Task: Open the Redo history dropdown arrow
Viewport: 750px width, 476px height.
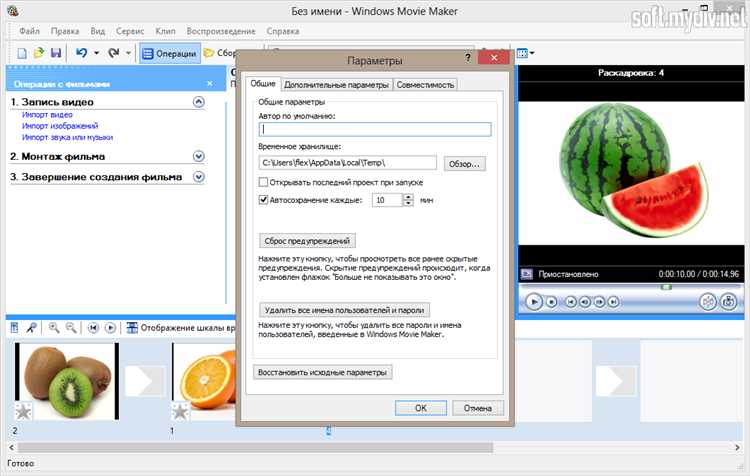Action: click(x=128, y=53)
